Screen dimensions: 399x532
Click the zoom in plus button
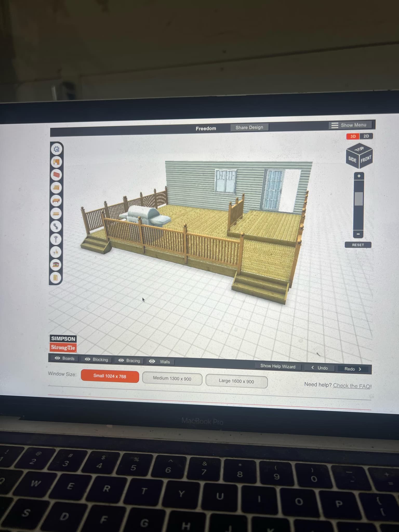point(359,176)
